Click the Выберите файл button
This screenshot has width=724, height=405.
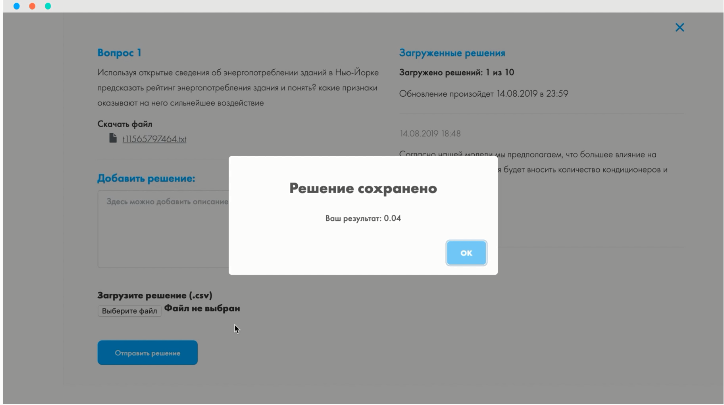click(129, 311)
